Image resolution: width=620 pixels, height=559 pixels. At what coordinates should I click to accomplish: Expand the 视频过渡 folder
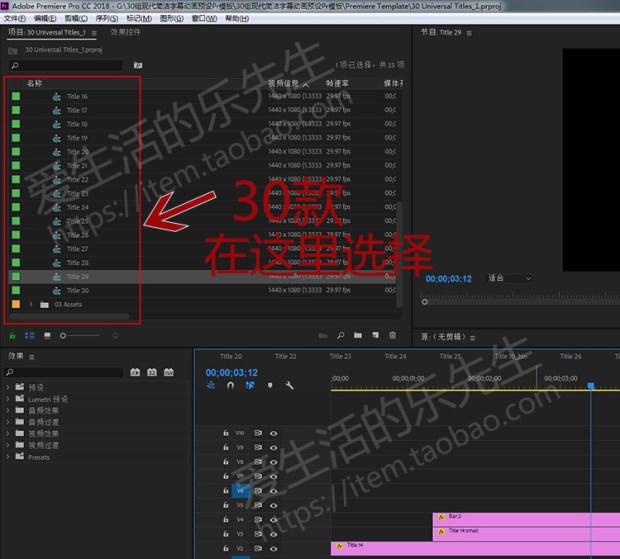point(8,445)
